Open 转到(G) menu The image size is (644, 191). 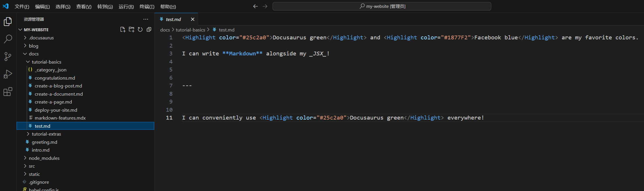click(105, 6)
